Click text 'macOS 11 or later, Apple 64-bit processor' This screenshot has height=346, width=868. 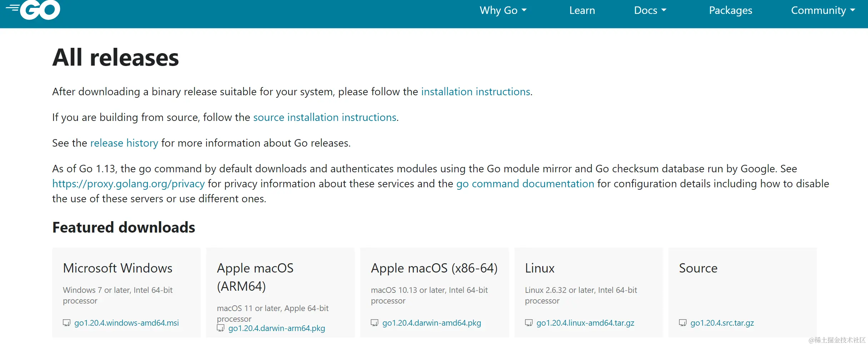(x=273, y=314)
